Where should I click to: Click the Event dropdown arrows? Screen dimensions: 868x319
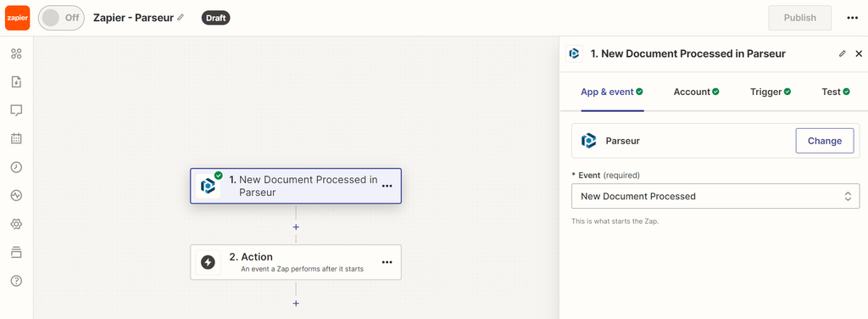(848, 196)
